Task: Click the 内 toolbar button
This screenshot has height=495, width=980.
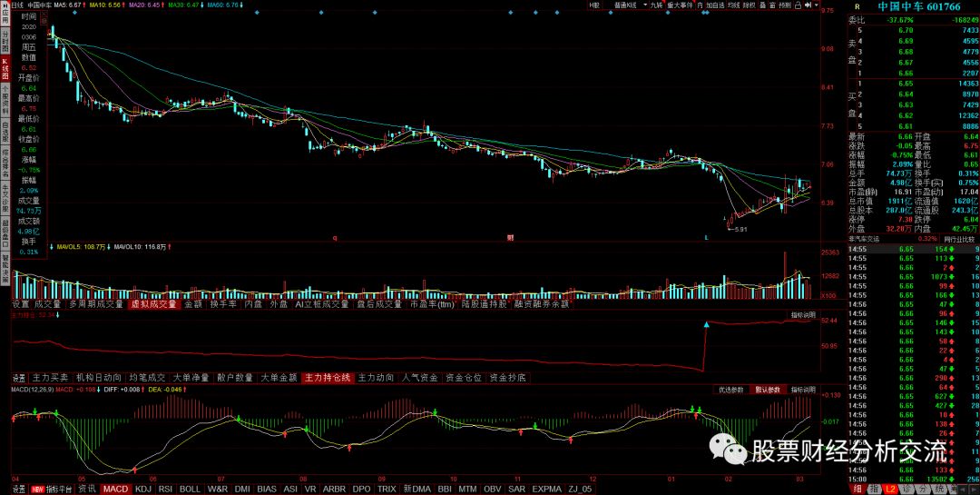Action: pyautogui.click(x=700, y=5)
